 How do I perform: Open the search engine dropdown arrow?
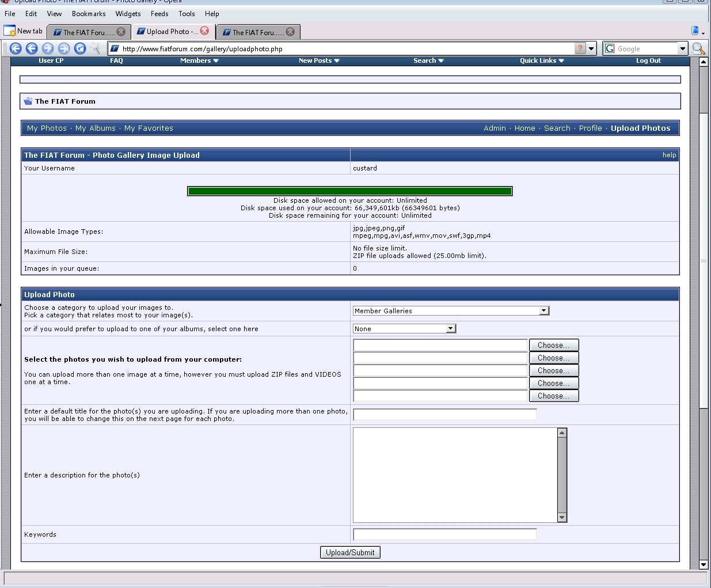point(683,49)
